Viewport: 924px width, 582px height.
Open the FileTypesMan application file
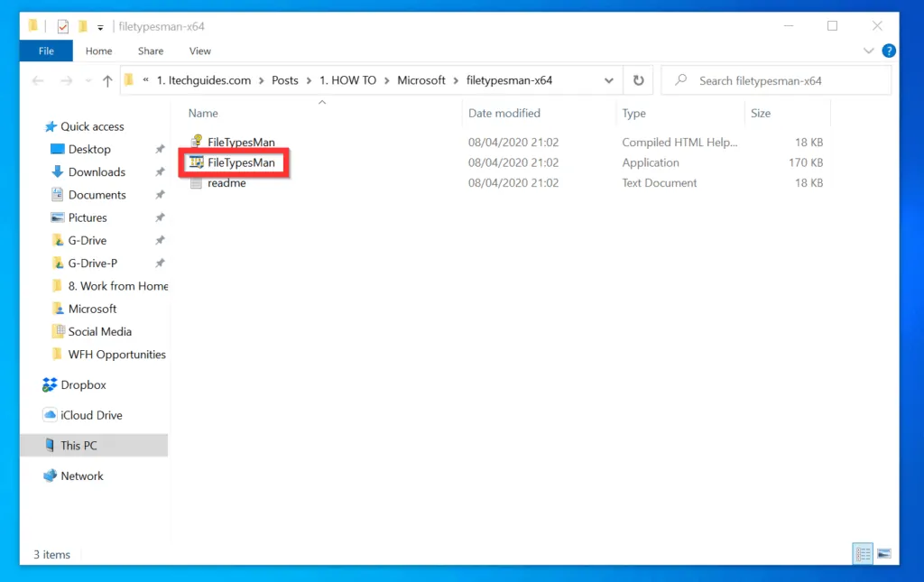tap(240, 163)
